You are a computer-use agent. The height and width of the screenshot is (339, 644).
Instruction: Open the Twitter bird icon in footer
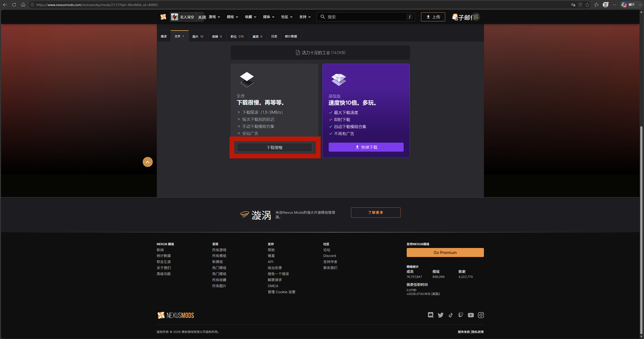point(440,315)
